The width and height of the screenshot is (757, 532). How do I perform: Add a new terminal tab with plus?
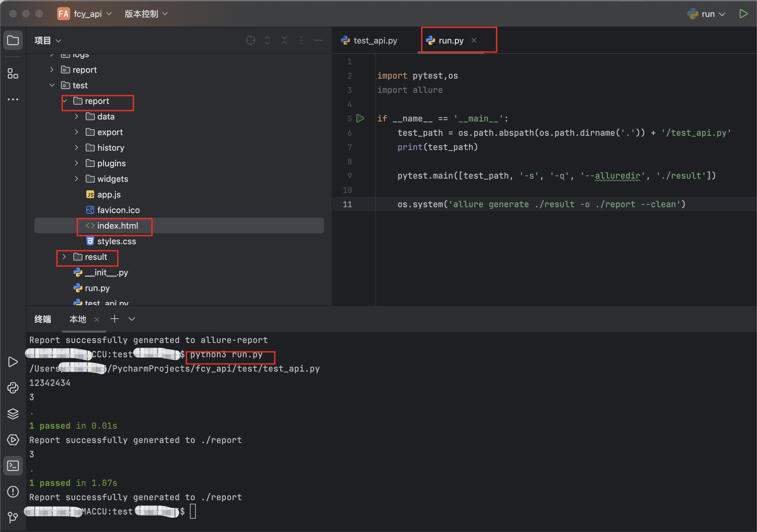click(x=114, y=319)
